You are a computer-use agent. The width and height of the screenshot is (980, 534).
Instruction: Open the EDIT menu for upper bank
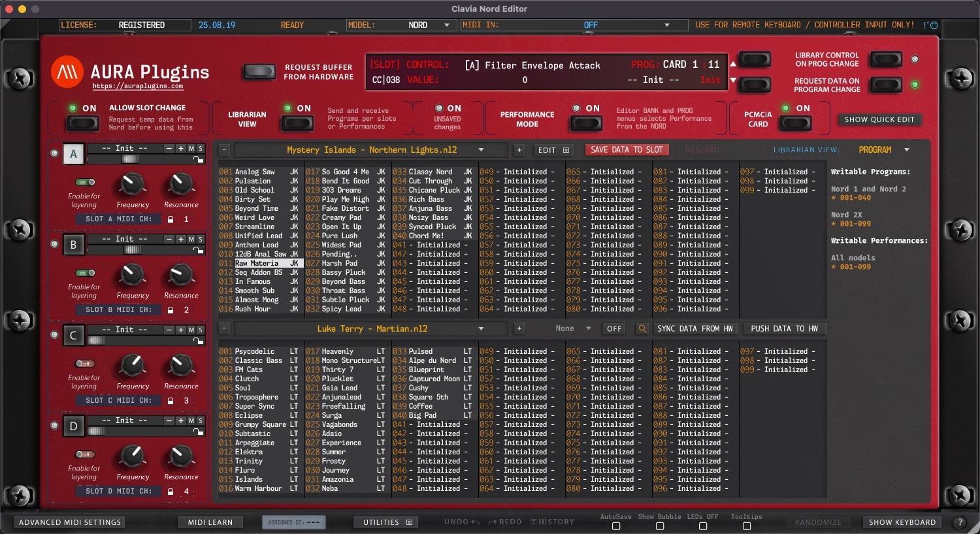pyautogui.click(x=553, y=150)
